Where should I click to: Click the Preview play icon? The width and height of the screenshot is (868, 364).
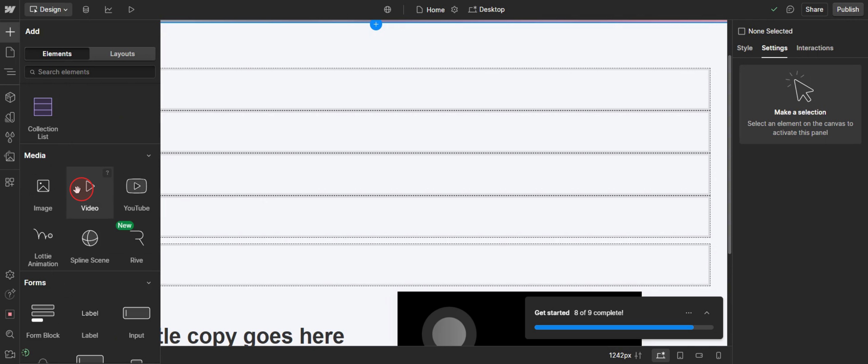(131, 10)
